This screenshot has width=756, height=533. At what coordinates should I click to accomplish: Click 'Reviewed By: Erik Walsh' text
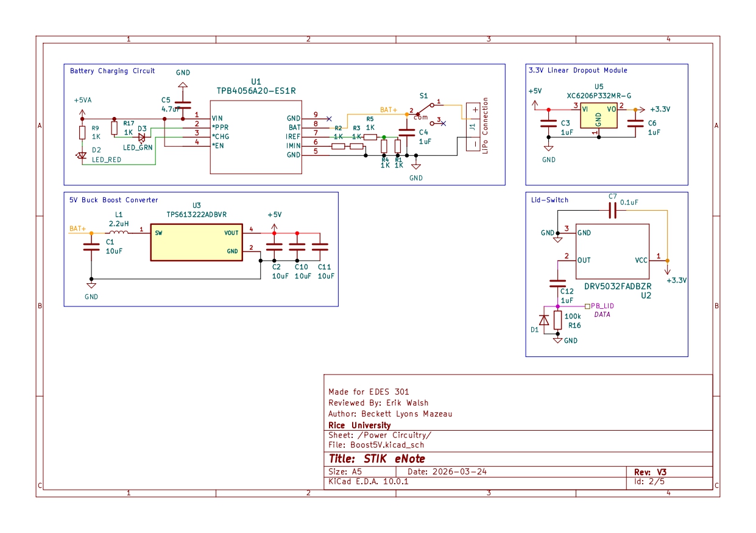pos(378,403)
